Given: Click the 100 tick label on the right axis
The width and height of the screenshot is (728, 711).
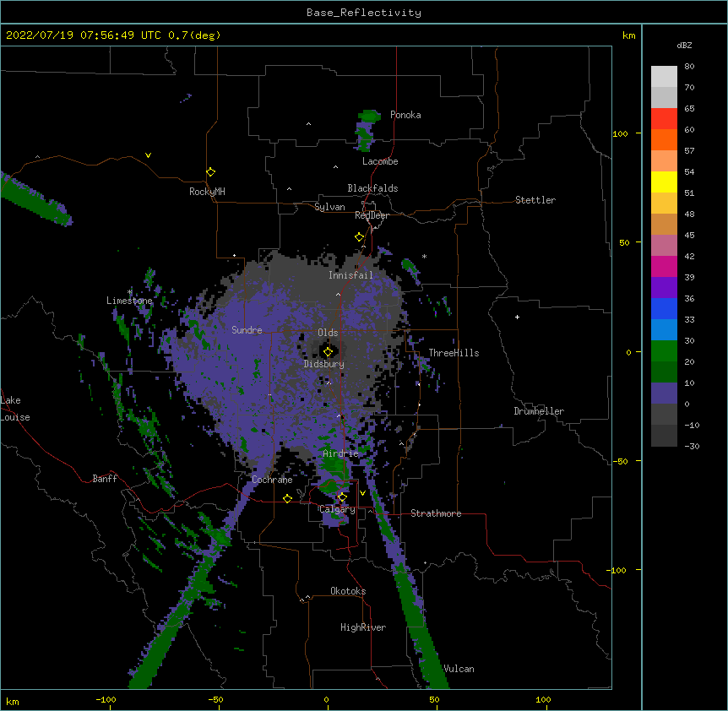Looking at the screenshot, I should pos(620,133).
